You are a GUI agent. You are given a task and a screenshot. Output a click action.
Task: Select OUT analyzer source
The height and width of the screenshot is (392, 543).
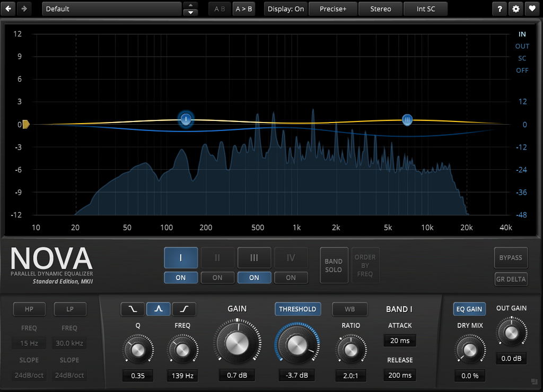click(x=522, y=46)
